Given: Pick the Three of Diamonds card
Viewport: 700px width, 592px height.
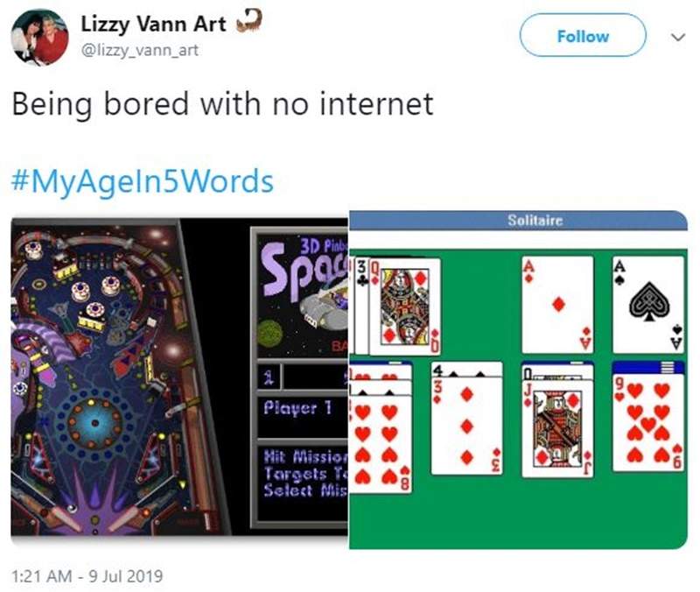Looking at the screenshot, I should (x=466, y=426).
